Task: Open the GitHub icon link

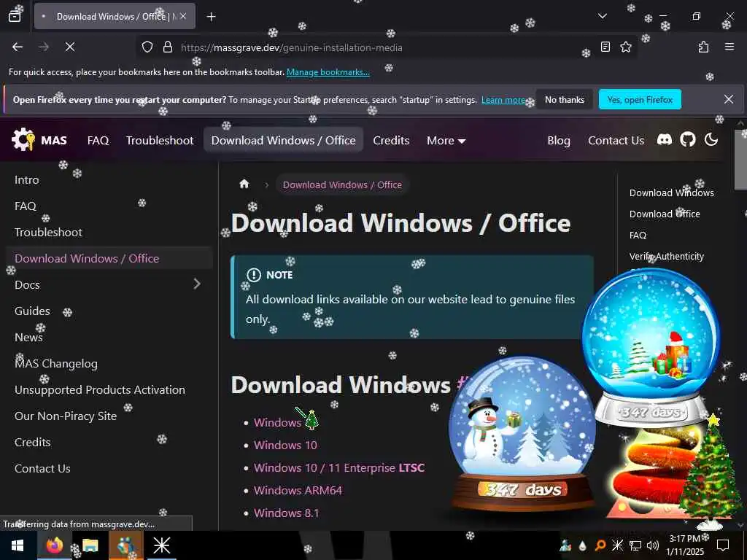Action: point(687,139)
